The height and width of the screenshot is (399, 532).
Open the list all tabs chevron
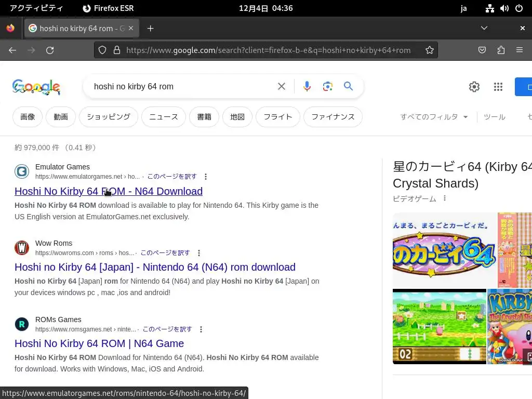click(484, 28)
